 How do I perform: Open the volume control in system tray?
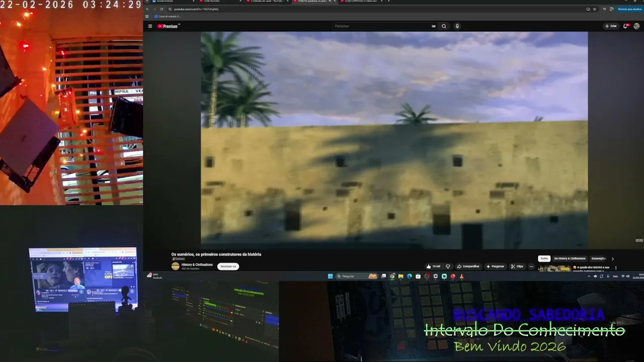(628, 276)
